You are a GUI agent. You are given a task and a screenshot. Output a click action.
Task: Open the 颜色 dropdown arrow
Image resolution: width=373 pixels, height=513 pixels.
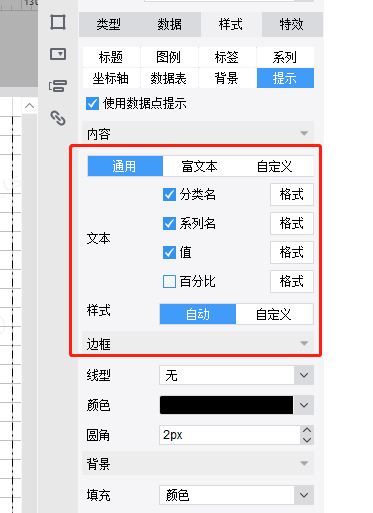(304, 405)
